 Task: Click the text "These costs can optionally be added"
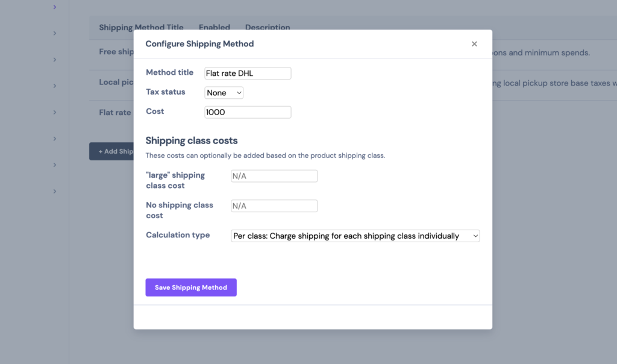(204, 155)
